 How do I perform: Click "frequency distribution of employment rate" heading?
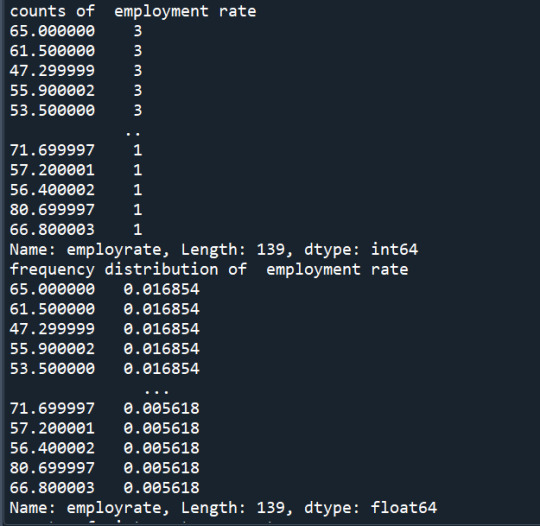point(209,269)
